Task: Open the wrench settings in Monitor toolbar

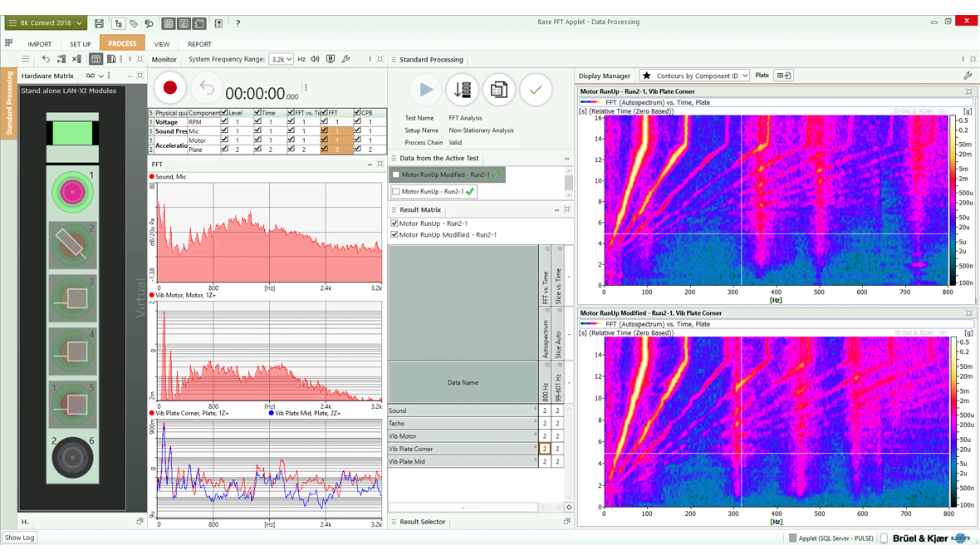Action: [345, 60]
